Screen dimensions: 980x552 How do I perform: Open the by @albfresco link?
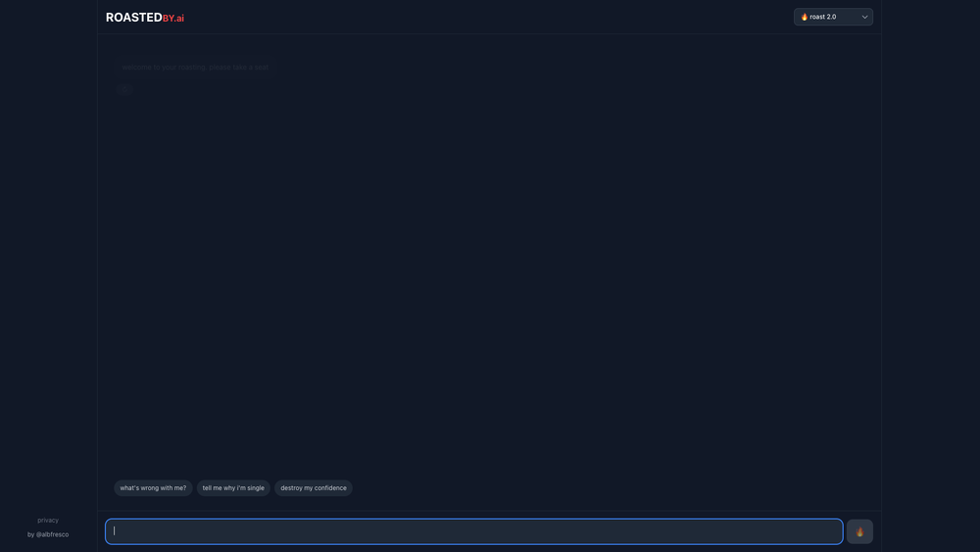click(48, 534)
